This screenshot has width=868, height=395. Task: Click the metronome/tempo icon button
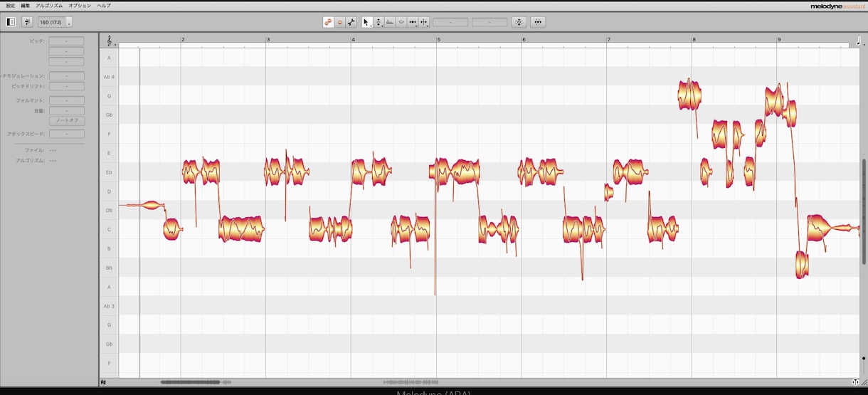27,22
